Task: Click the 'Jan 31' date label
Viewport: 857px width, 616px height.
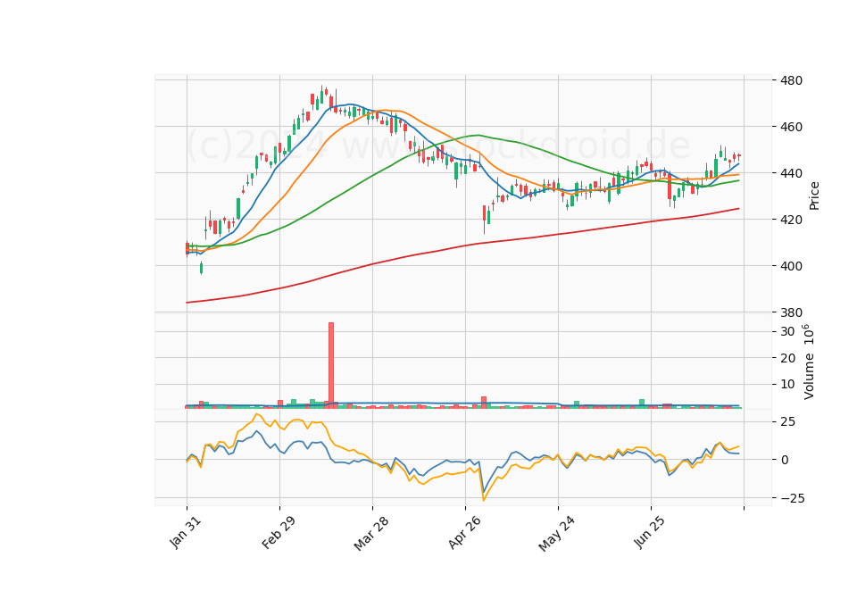Action: [x=186, y=532]
